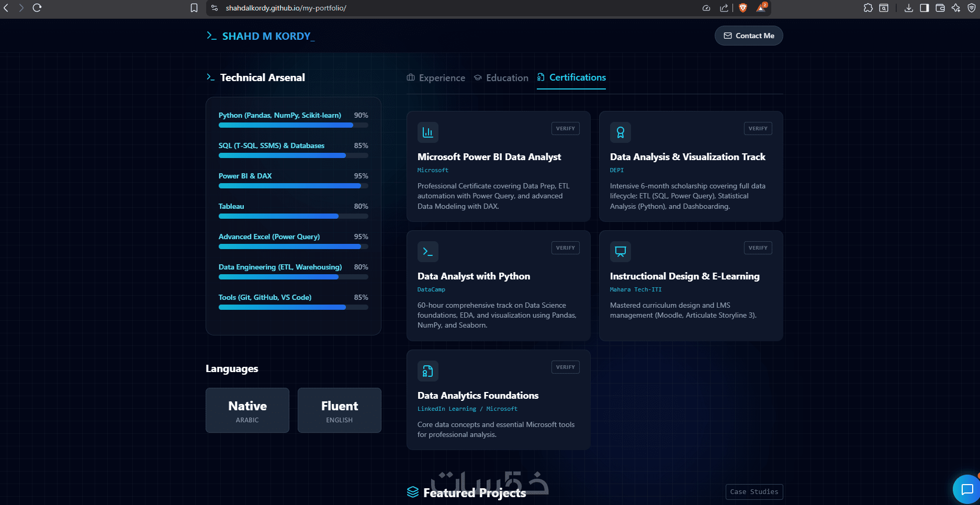Click the Tableau skill progress bar
980x505 pixels.
click(294, 216)
